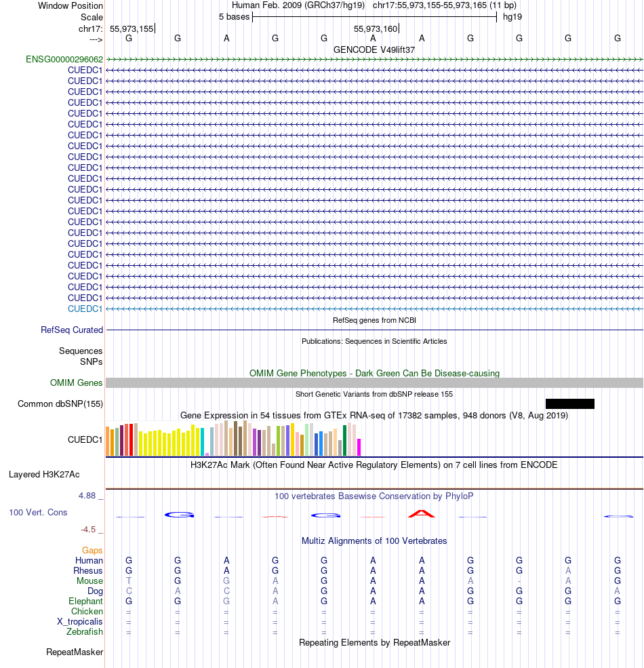Click the 4.88 PhyloP upper value
Screen dimensions: 644x668
[x=87, y=496]
